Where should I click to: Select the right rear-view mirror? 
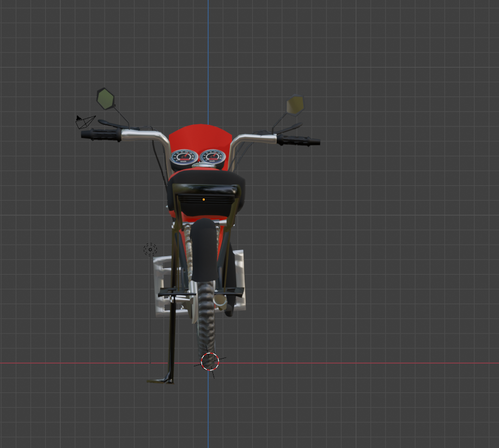294,104
